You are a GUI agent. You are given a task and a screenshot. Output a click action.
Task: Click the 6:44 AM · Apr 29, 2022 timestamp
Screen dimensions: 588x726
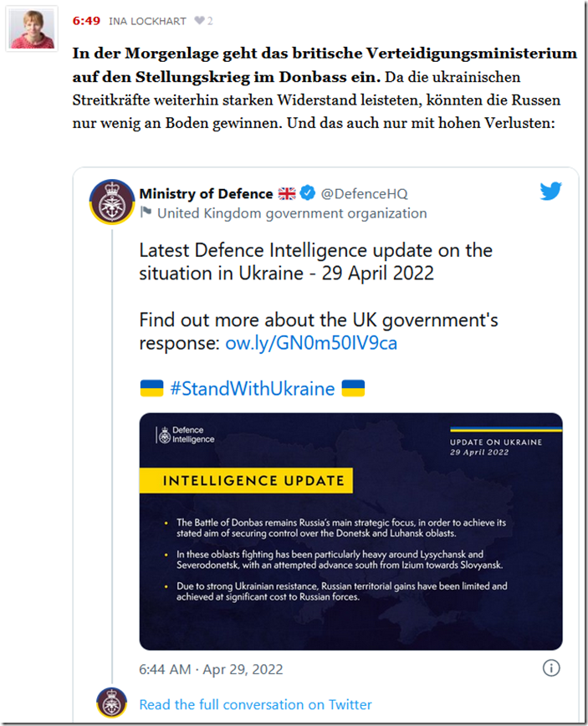pyautogui.click(x=211, y=669)
